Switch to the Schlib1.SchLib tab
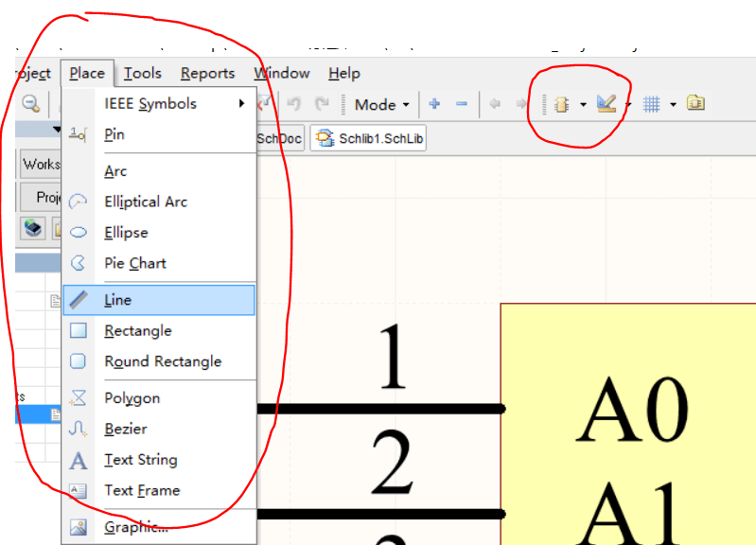The width and height of the screenshot is (756, 545). point(368,138)
